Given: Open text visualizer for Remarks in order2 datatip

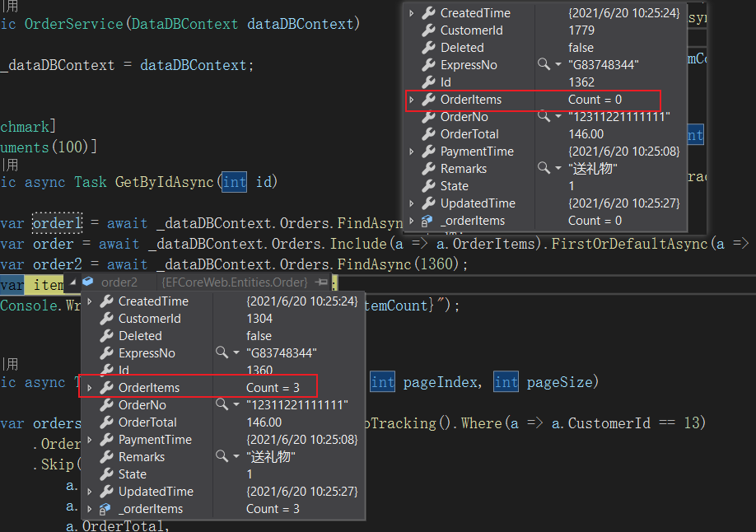Looking at the screenshot, I should pyautogui.click(x=222, y=456).
